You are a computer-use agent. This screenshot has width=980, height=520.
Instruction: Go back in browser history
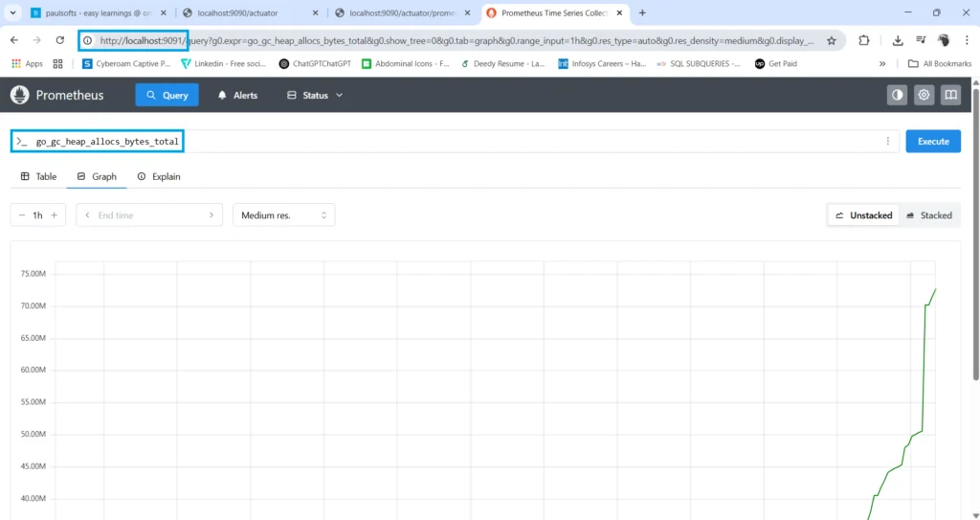click(x=14, y=40)
